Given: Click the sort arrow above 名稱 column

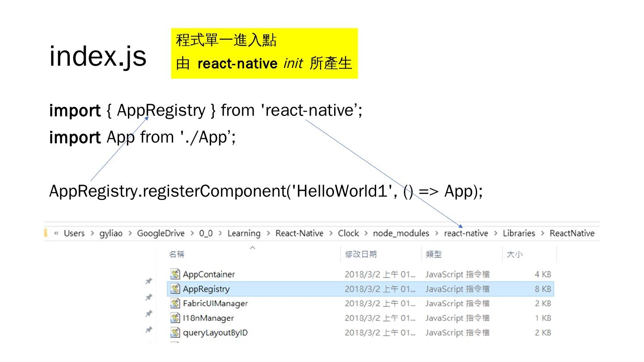Looking at the screenshot, I should [x=252, y=247].
